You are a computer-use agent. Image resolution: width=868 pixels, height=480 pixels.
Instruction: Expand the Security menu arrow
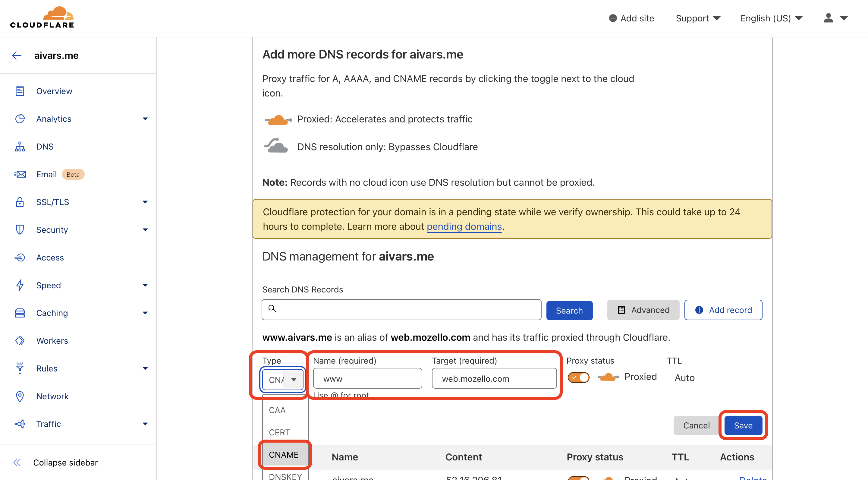click(145, 230)
